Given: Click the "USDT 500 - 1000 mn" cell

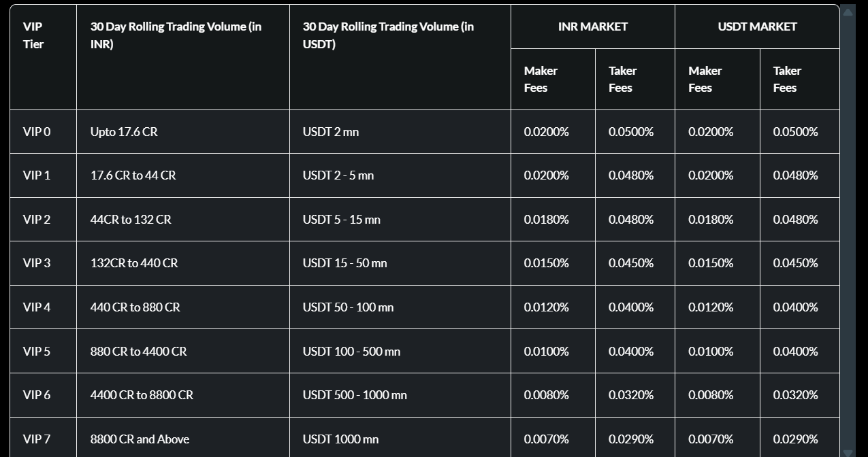Looking at the screenshot, I should pyautogui.click(x=355, y=395).
